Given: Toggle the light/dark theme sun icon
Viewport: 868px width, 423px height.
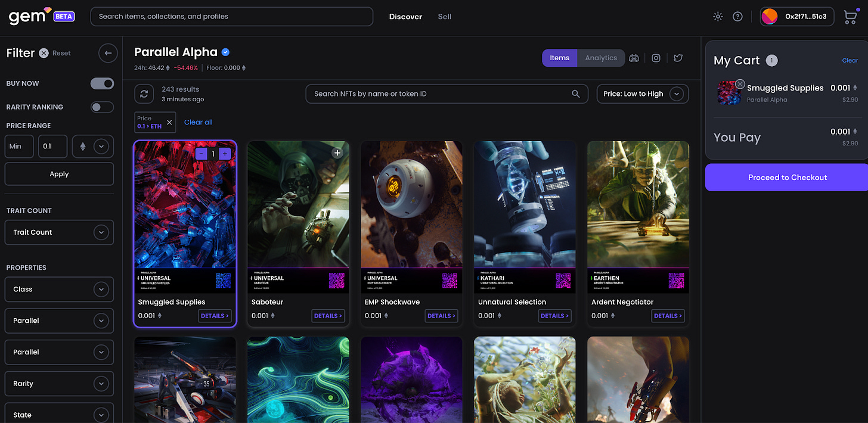Looking at the screenshot, I should pos(718,17).
